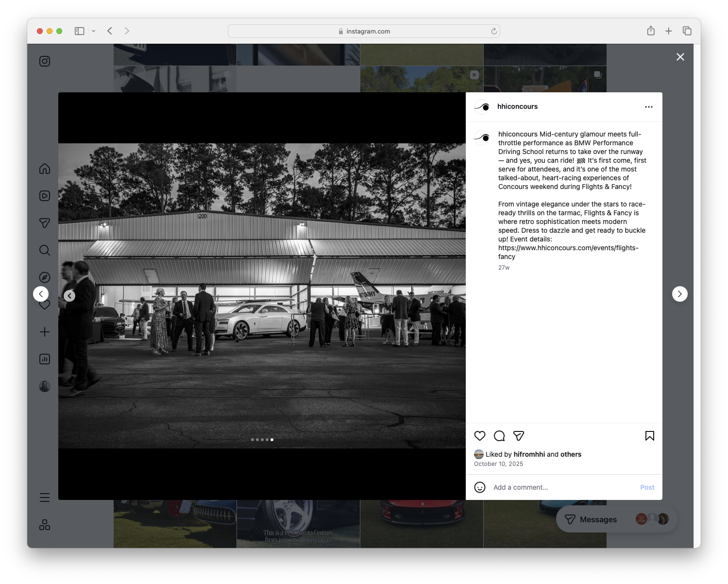
Task: Open notifications via the heart icon
Action: (x=45, y=305)
